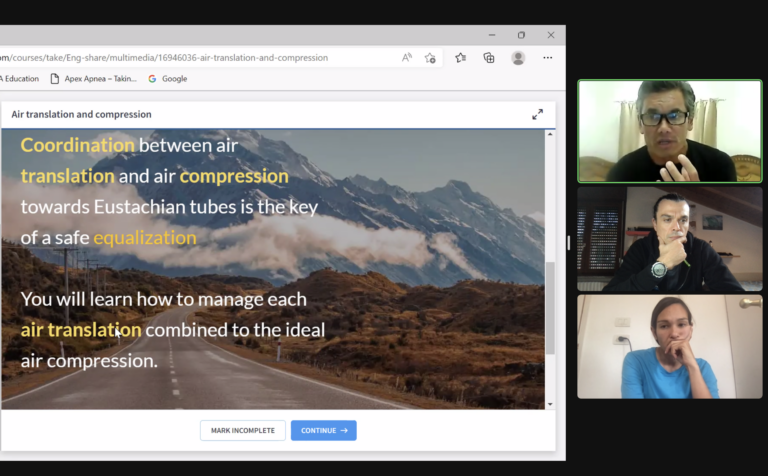Open the browser profile avatar

(518, 58)
